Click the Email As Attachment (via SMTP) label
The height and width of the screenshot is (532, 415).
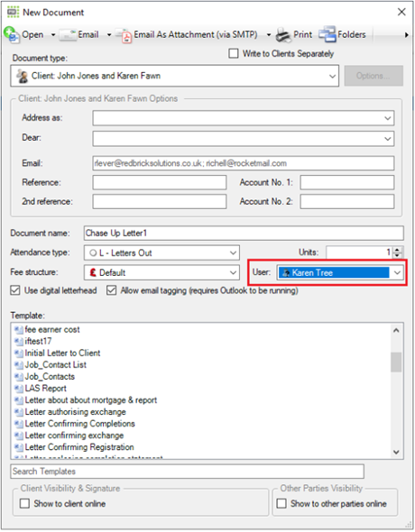[x=196, y=34]
